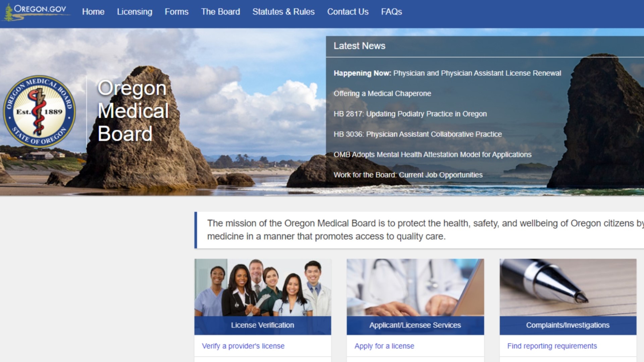
Task: Open the Contact Us page
Action: pos(348,12)
